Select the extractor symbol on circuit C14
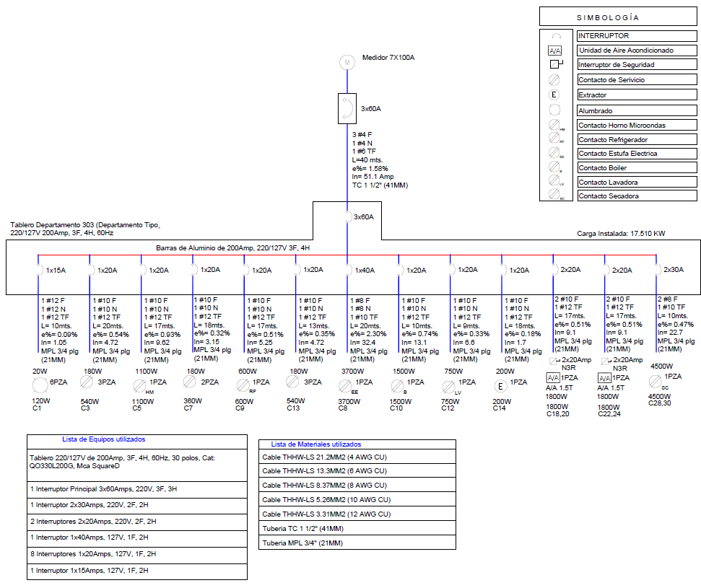Viewport: 701px width, 588px height. tap(500, 385)
